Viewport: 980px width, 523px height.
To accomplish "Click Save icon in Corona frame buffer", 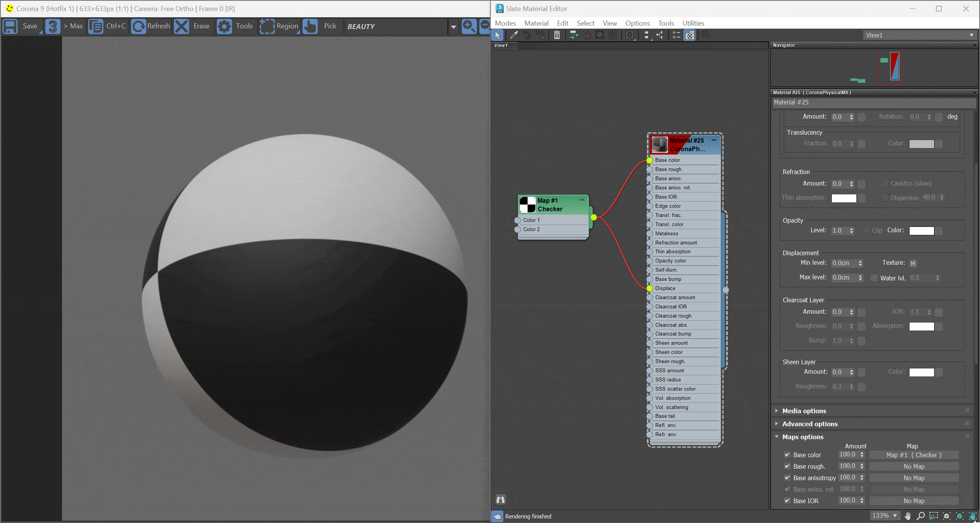I will [x=10, y=26].
